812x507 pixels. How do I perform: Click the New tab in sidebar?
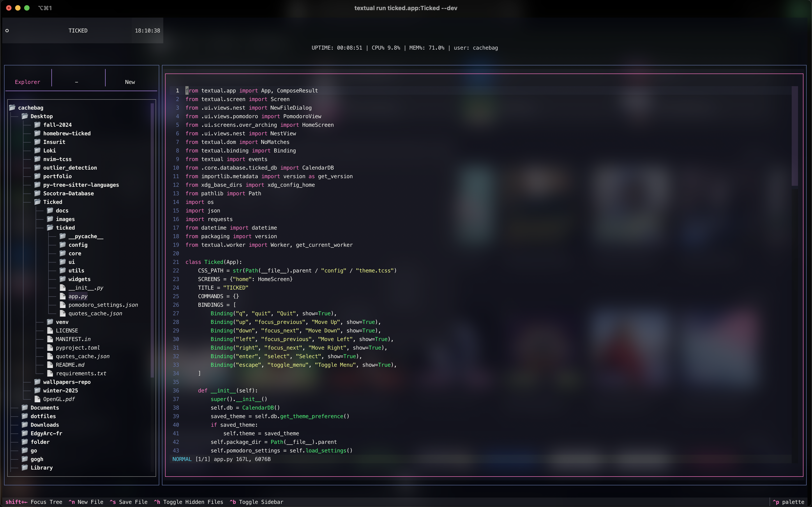tap(130, 82)
